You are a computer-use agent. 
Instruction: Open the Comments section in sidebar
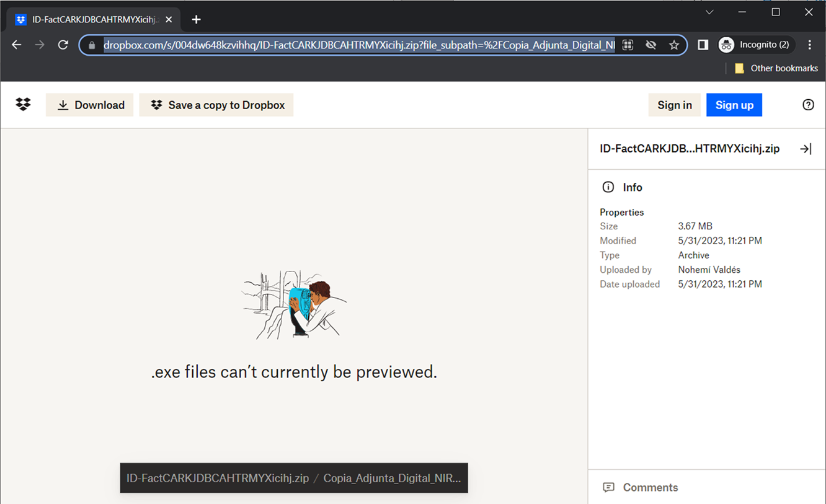click(x=650, y=487)
